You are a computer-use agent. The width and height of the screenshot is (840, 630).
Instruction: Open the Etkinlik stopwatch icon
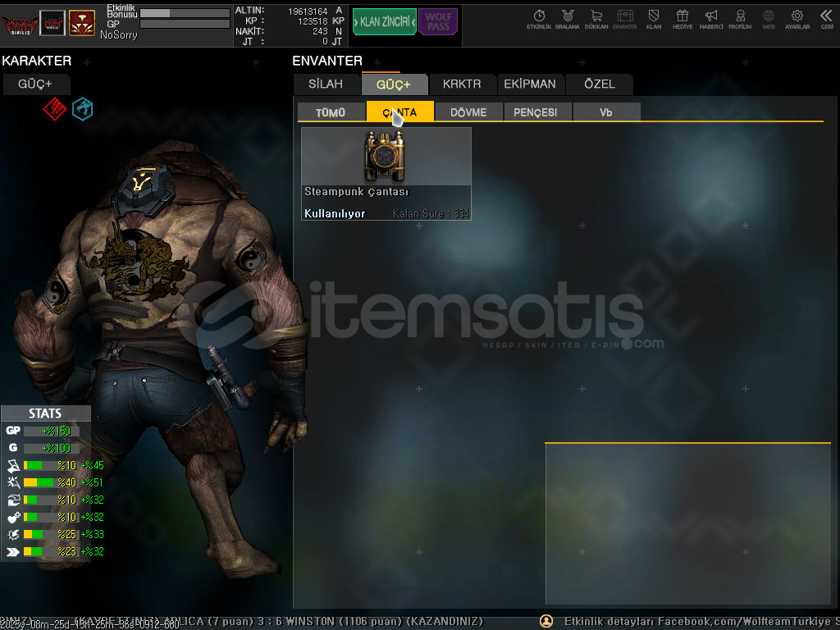[x=539, y=19]
